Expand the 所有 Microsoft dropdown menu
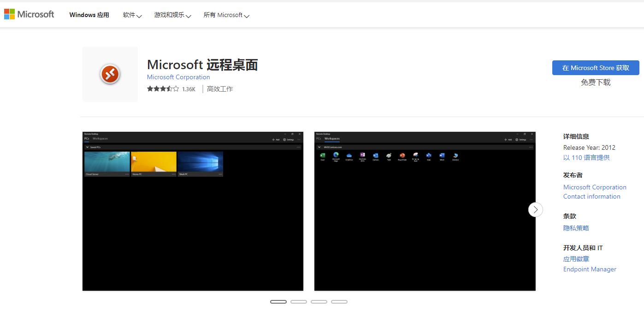The height and width of the screenshot is (317, 644). (x=226, y=15)
